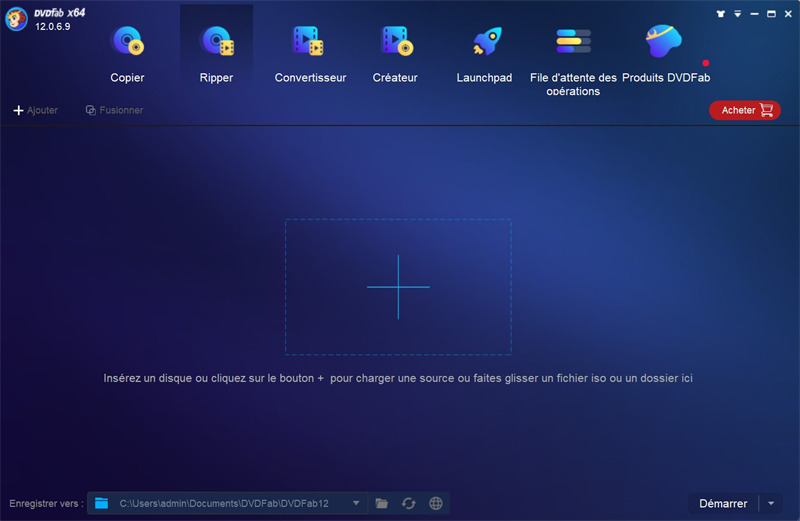Click the "Enregistrer vers :" label
This screenshot has width=800, height=521.
[46, 504]
